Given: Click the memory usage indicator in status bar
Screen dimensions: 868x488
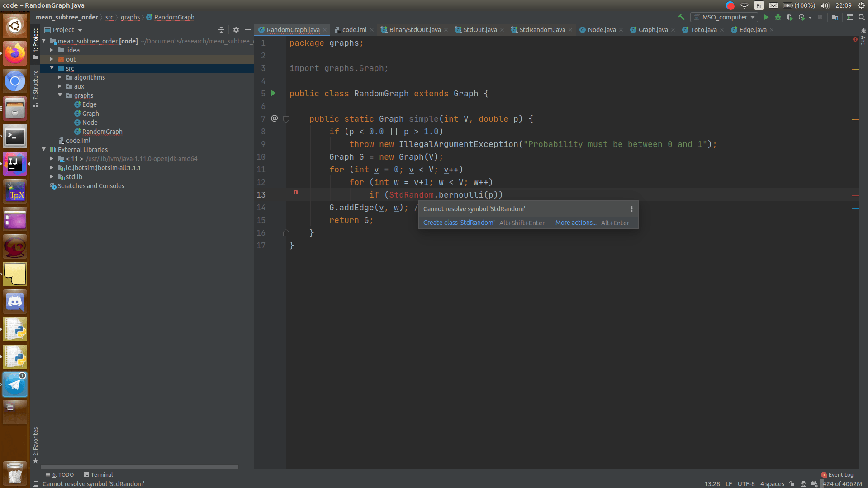Looking at the screenshot, I should 842,484.
